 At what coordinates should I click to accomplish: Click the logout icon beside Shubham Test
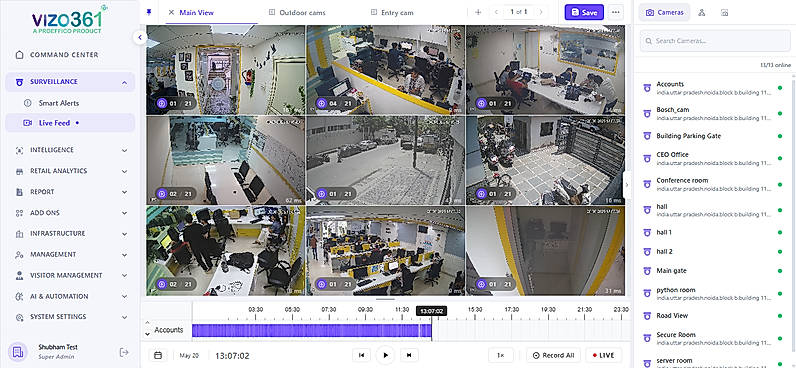124,352
